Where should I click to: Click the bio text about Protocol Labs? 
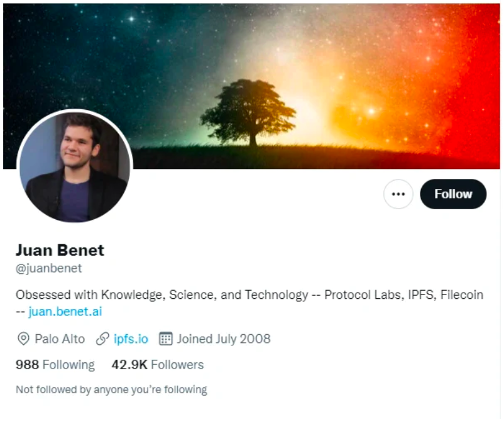point(249,295)
